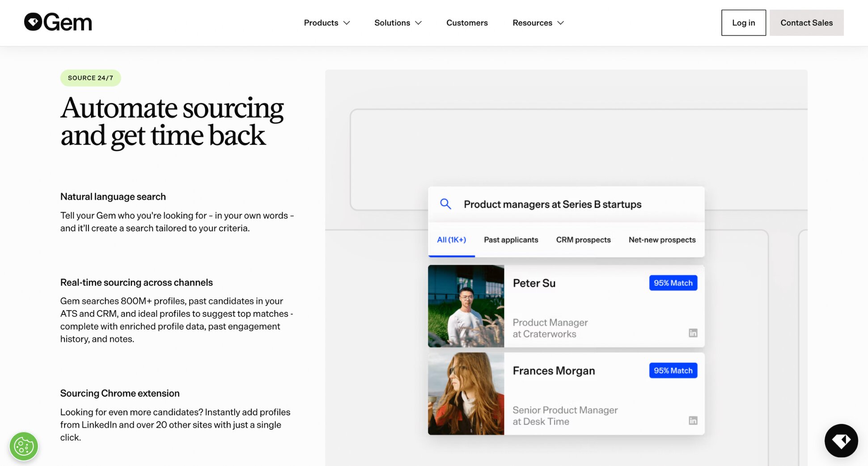Viewport: 868px width, 466px height.
Task: Select the All (1K+) tab
Action: (x=451, y=240)
